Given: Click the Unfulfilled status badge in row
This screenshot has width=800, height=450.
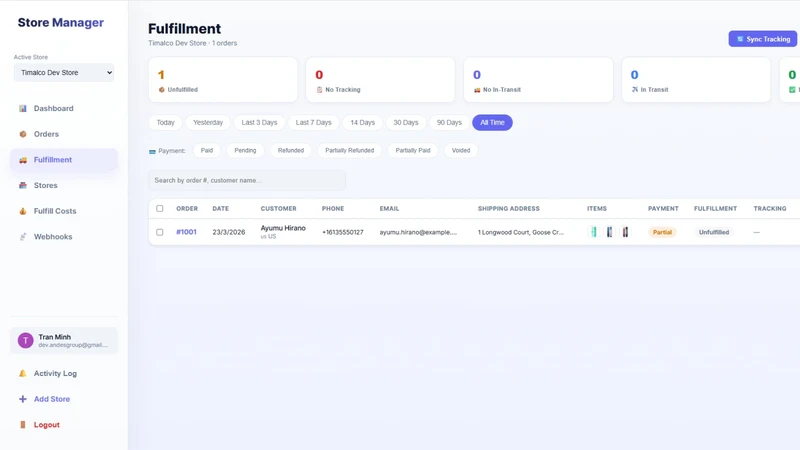Looking at the screenshot, I should pyautogui.click(x=714, y=232).
